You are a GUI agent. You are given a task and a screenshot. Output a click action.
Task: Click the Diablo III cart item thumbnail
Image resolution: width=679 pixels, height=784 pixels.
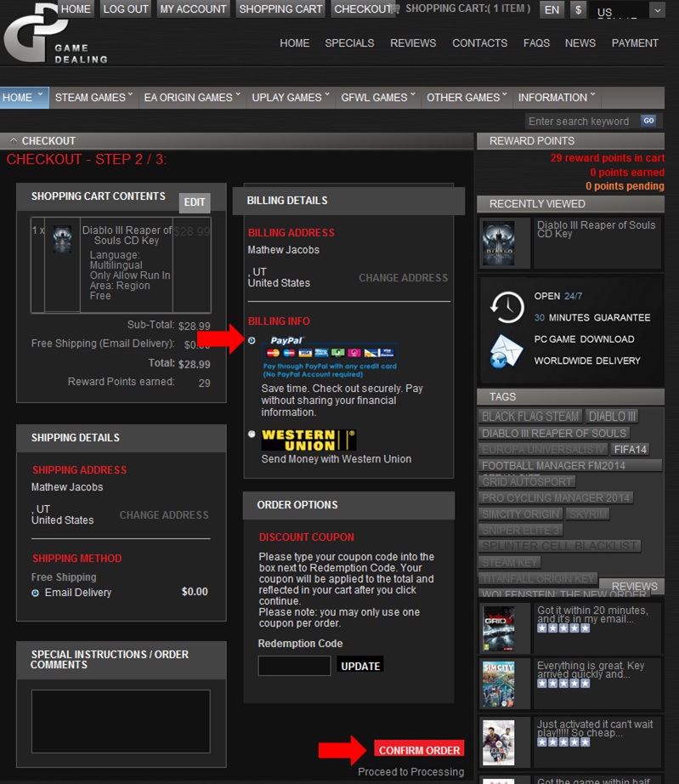[x=62, y=240]
